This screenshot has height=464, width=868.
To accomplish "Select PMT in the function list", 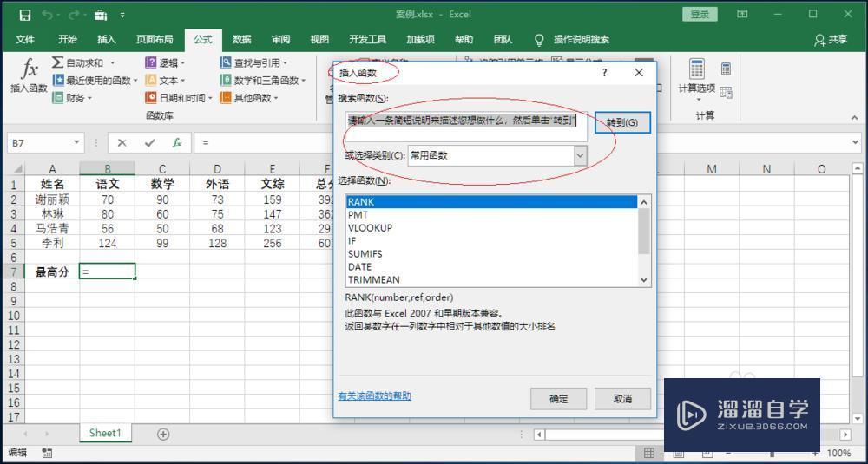I will click(491, 215).
